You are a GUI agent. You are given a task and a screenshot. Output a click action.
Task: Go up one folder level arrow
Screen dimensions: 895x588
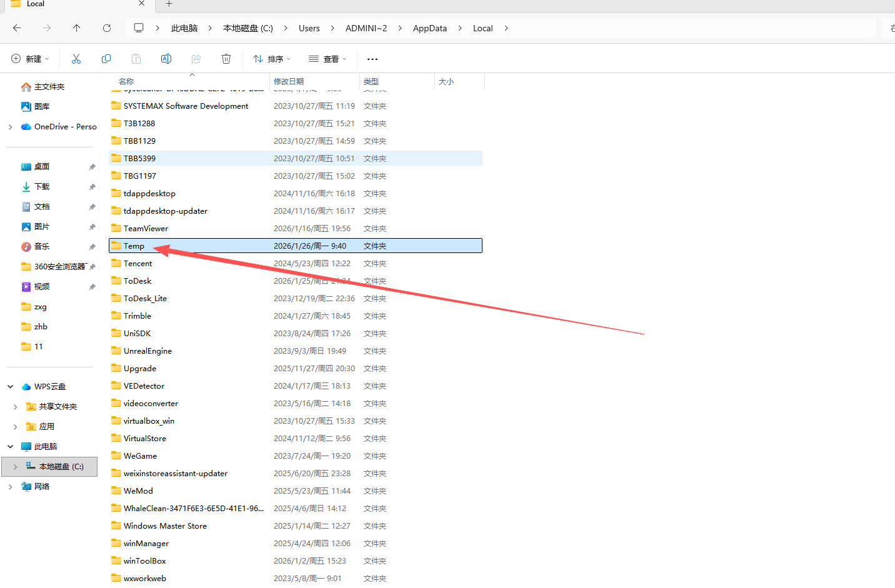76,28
